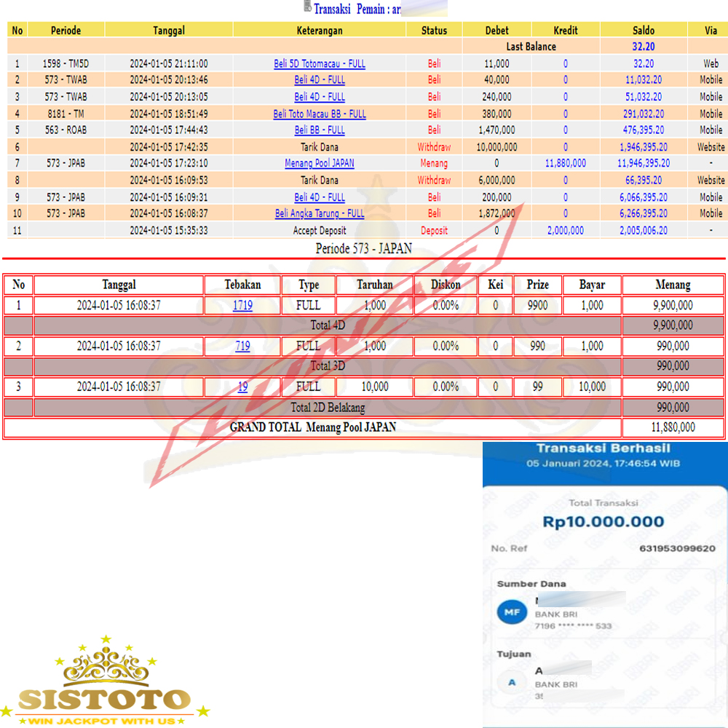The width and height of the screenshot is (728, 728).
Task: Click the Tanggal header in transactions table
Action: click(169, 30)
